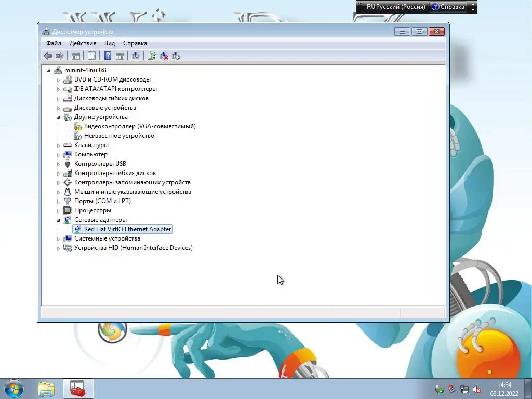The height and width of the screenshot is (399, 532).
Task: Disable device icon with down arrow
Action: pyautogui.click(x=176, y=56)
